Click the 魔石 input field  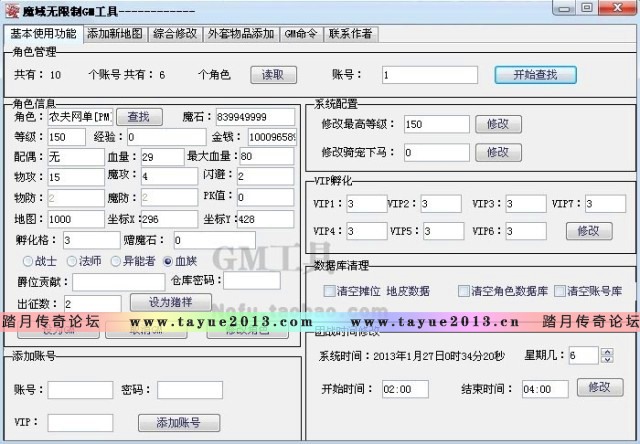(x=253, y=117)
